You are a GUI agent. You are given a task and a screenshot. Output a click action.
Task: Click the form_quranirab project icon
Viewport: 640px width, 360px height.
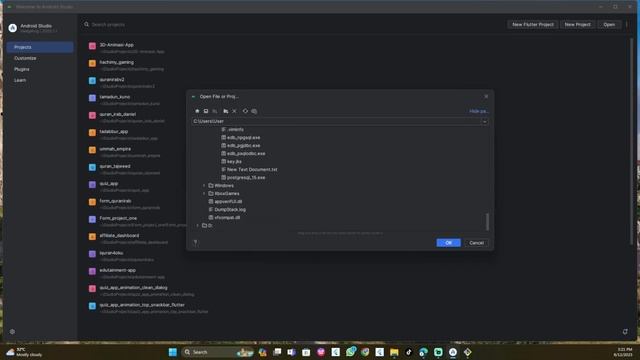point(92,202)
